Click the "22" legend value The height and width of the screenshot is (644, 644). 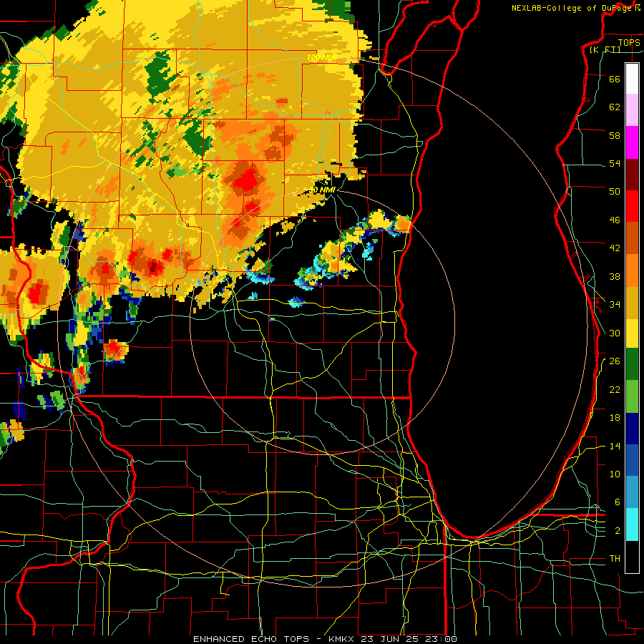coord(615,389)
